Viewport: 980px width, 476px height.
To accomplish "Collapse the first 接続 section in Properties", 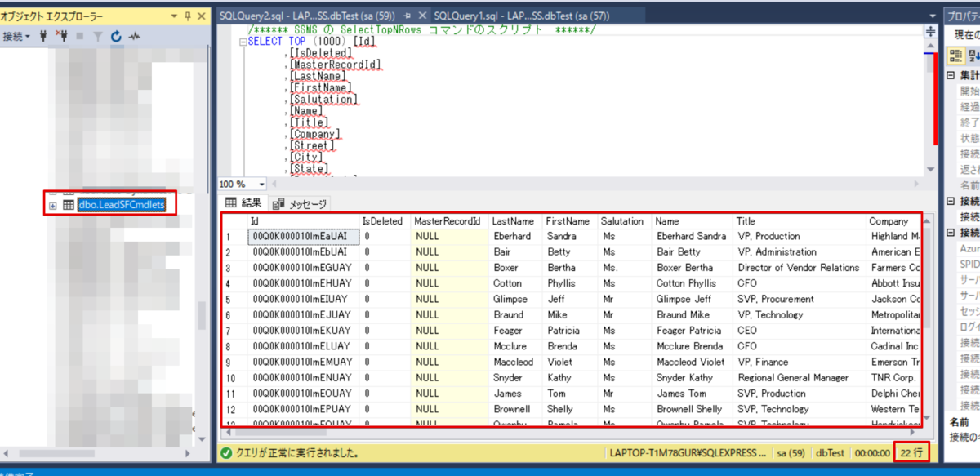I will [x=951, y=201].
